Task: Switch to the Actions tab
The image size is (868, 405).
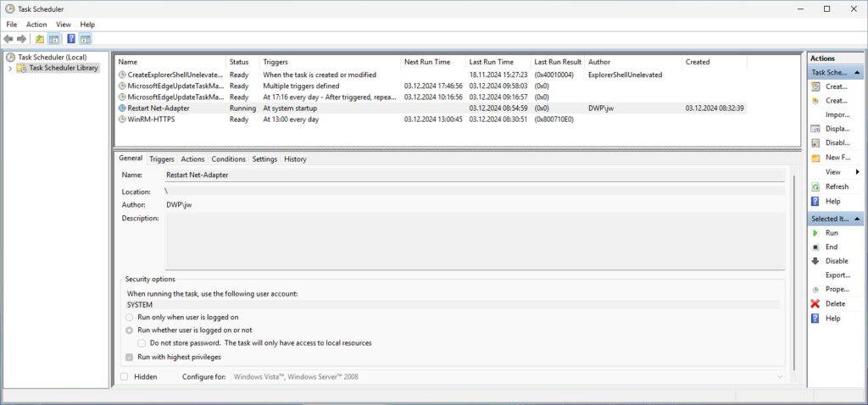Action: 192,159
